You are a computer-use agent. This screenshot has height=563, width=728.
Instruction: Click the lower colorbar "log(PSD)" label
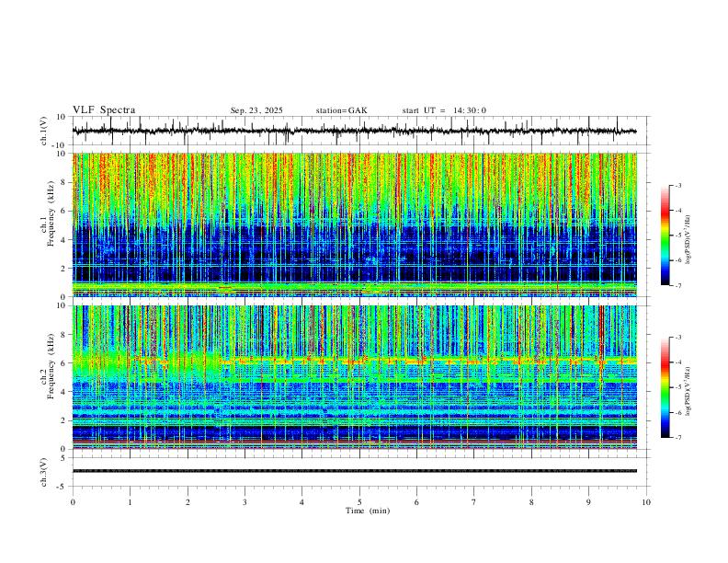tap(688, 391)
